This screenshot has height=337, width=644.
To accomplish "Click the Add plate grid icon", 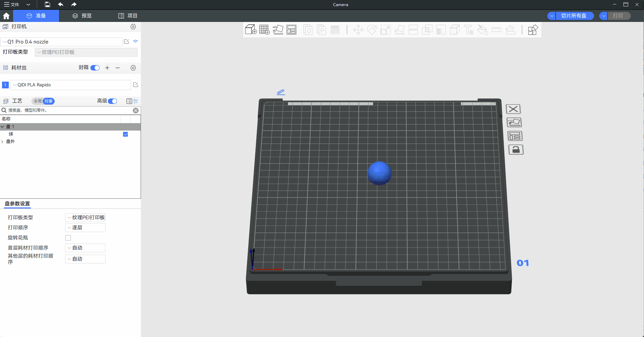I will [x=264, y=30].
